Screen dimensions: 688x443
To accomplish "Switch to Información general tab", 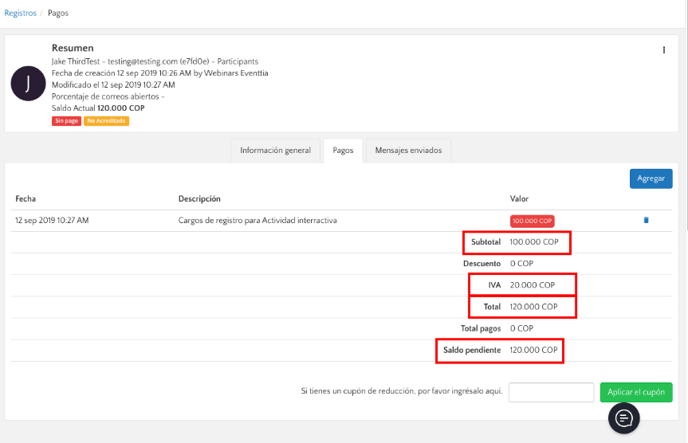I will [275, 151].
